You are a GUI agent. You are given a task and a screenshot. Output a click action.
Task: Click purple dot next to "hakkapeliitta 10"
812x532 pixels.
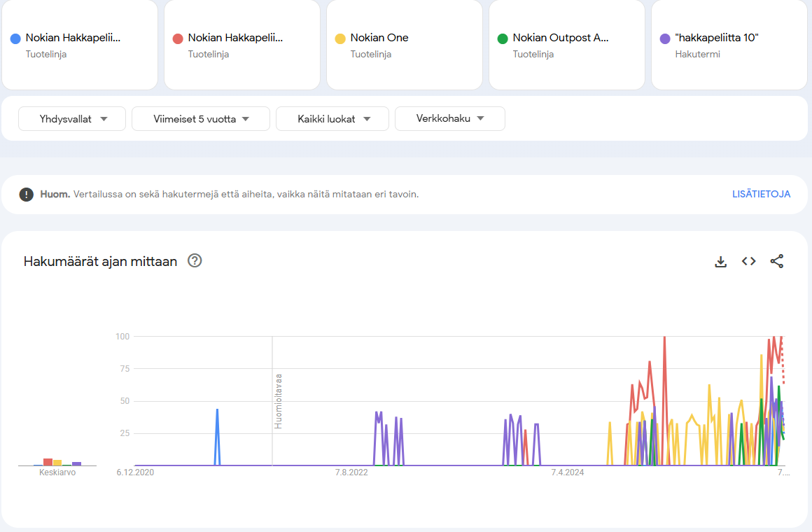tap(665, 38)
